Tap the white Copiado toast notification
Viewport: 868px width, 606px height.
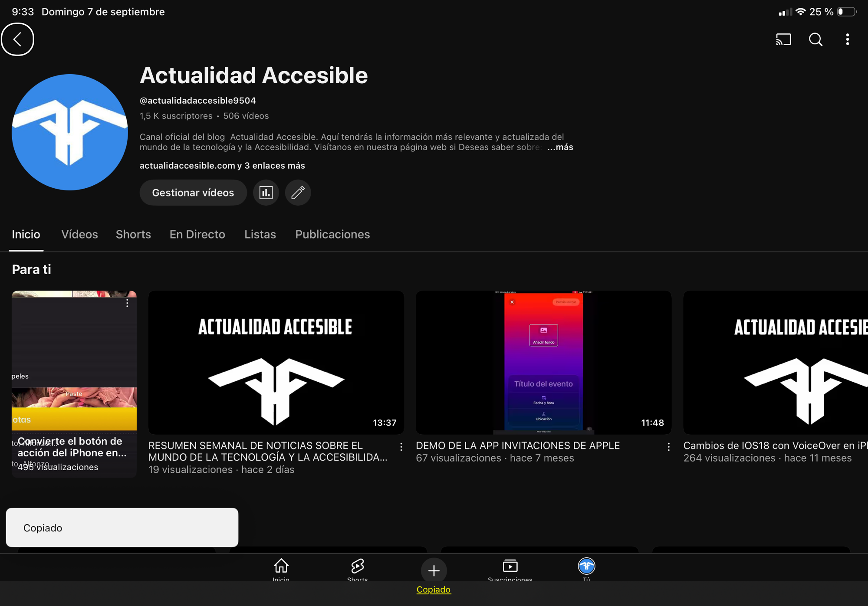pyautogui.click(x=122, y=527)
